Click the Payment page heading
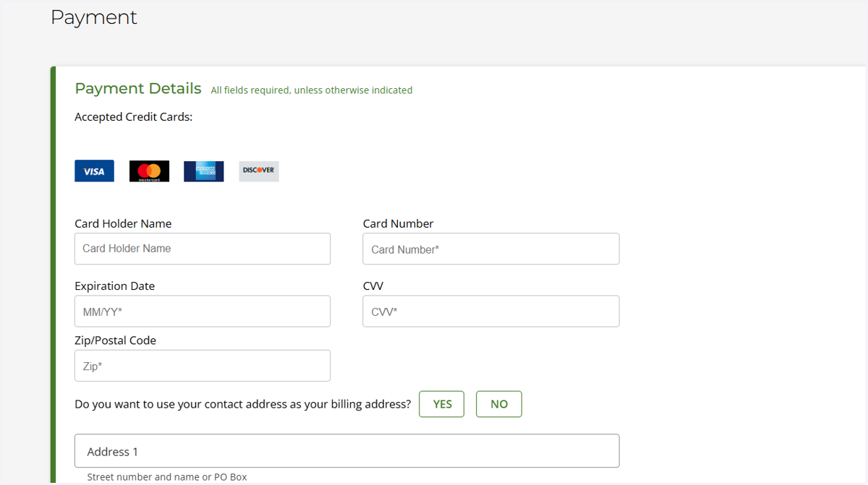Screen dimensions: 868x485 [94, 17]
